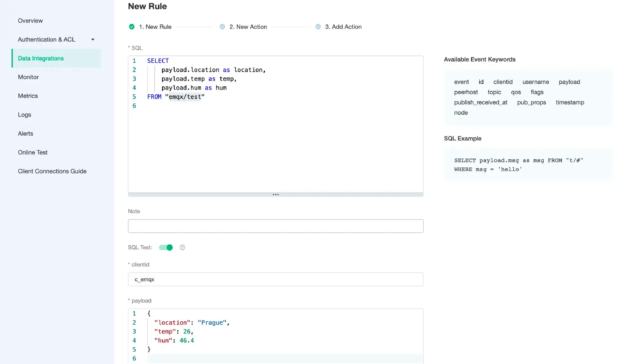Go to the Monitor section
Image resolution: width=626 pixels, height=364 pixels.
pyautogui.click(x=28, y=77)
